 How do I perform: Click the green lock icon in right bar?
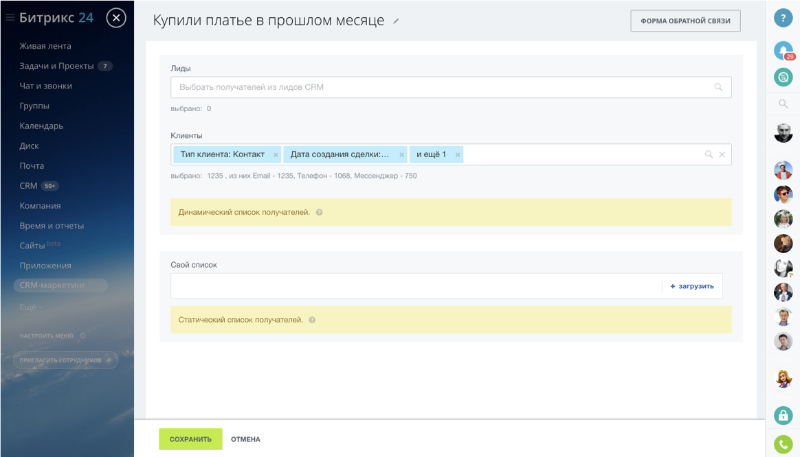coord(783,415)
